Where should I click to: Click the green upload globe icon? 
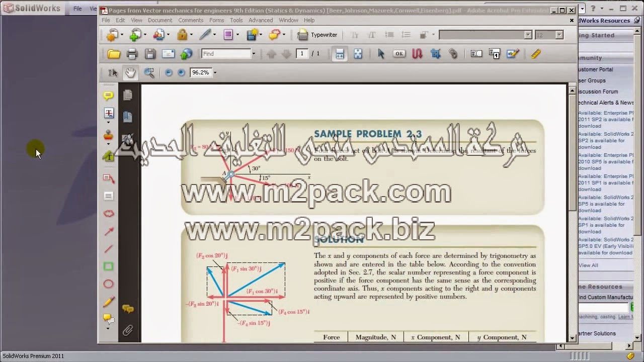[186, 54]
